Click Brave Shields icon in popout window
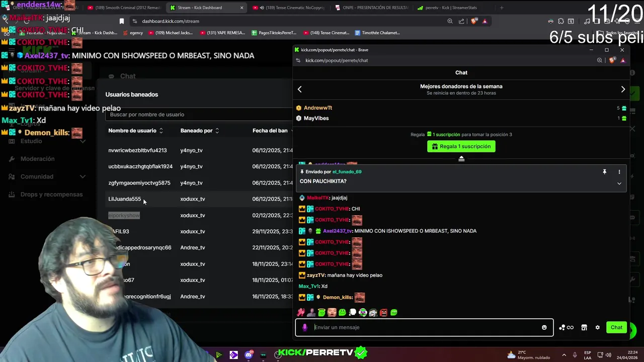This screenshot has width=644, height=362. pos(612,60)
